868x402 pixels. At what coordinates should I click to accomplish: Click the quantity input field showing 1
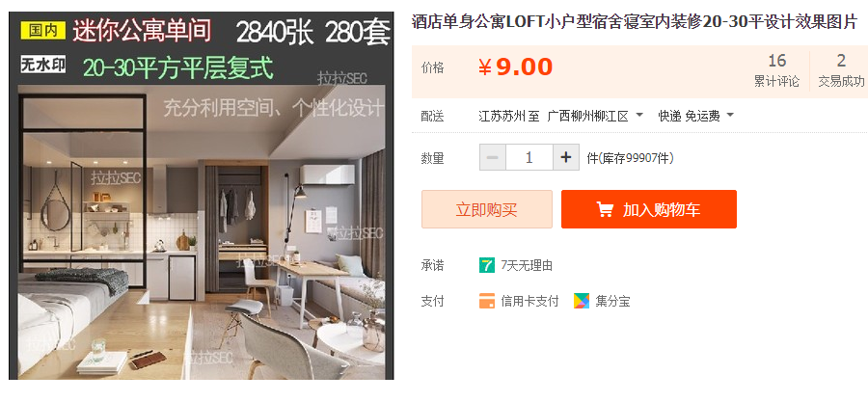pyautogui.click(x=529, y=157)
